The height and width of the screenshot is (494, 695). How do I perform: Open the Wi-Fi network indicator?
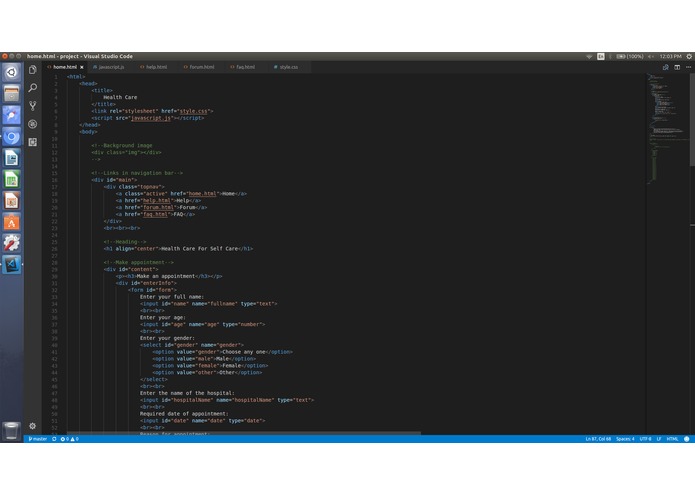pyautogui.click(x=589, y=57)
